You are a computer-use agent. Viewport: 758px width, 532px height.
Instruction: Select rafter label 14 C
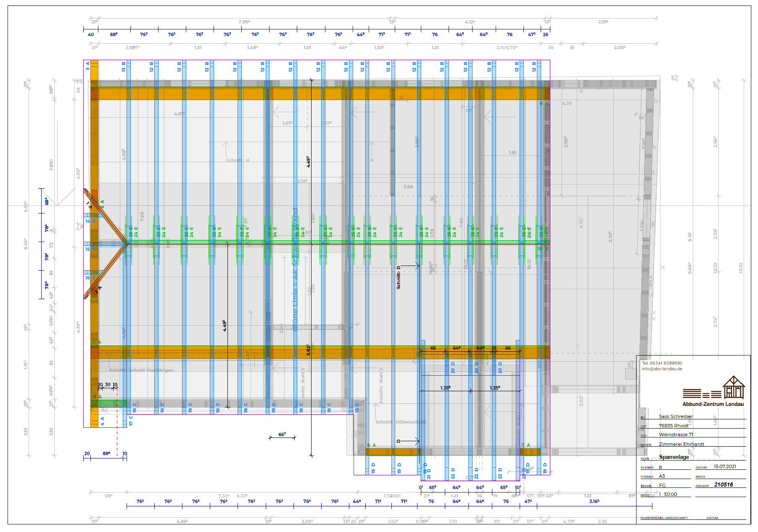coord(90,221)
